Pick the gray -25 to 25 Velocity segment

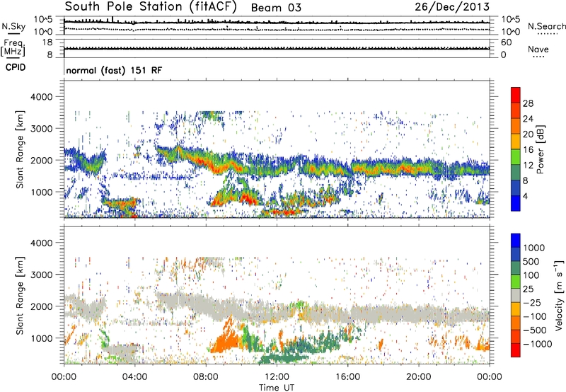coord(516,295)
